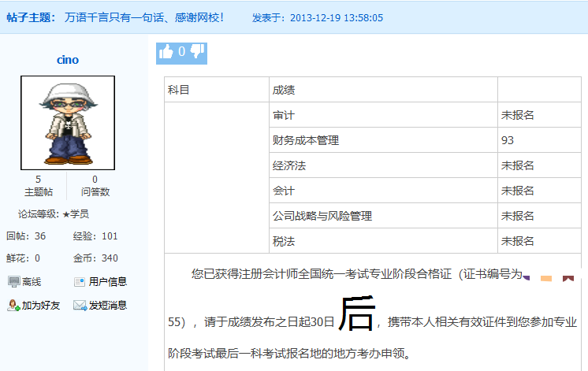Click 未报名 in the 税法 row

pos(518,241)
